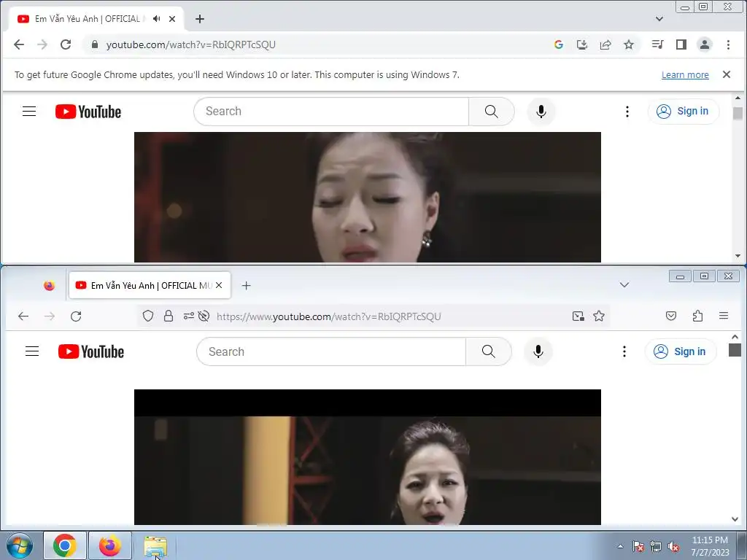Click the Google G icon in Chrome address bar
The width and height of the screenshot is (747, 560).
559,44
